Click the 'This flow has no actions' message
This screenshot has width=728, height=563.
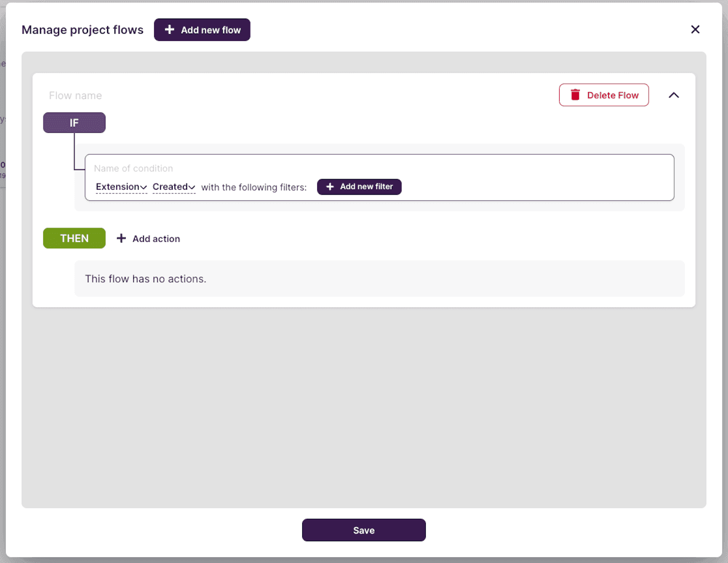pyautogui.click(x=145, y=279)
